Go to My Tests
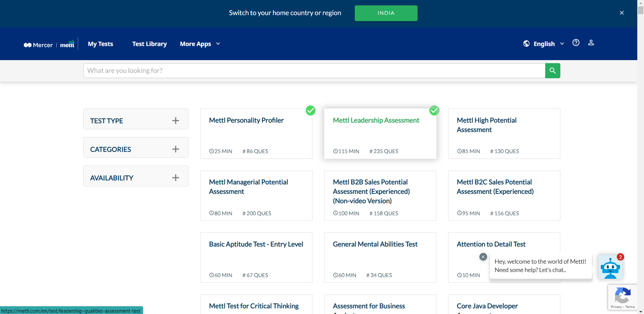Viewport: 644px width, 314px height. point(100,44)
